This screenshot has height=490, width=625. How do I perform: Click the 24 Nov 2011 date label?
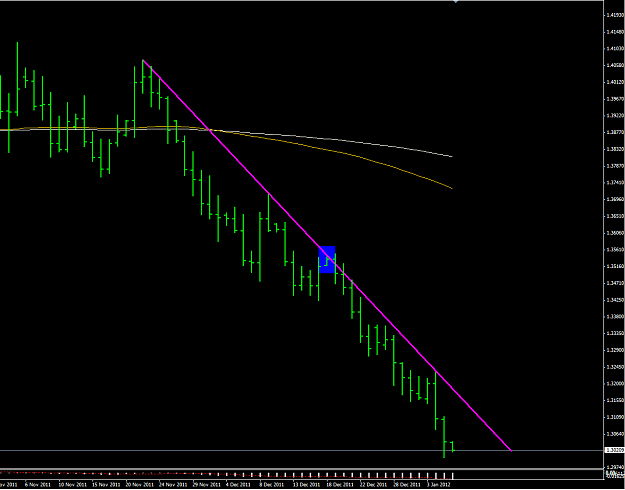tap(173, 484)
